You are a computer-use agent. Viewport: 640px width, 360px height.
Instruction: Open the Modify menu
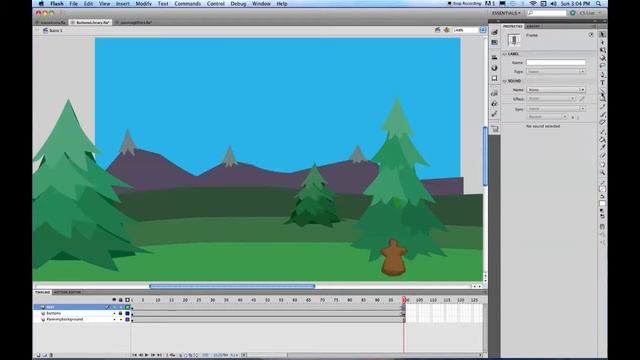pyautogui.click(x=143, y=4)
